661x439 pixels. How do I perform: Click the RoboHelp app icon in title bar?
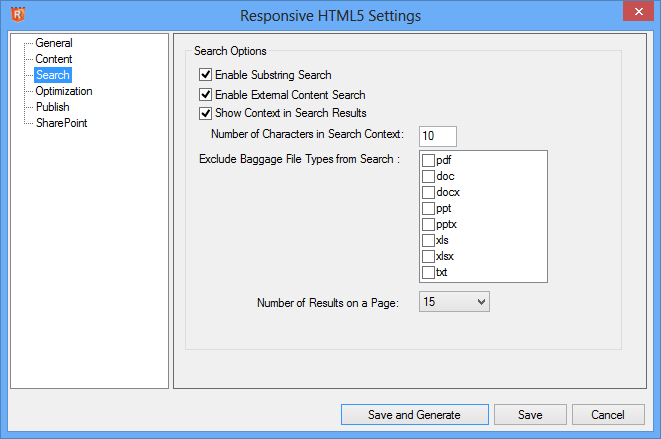[17, 15]
